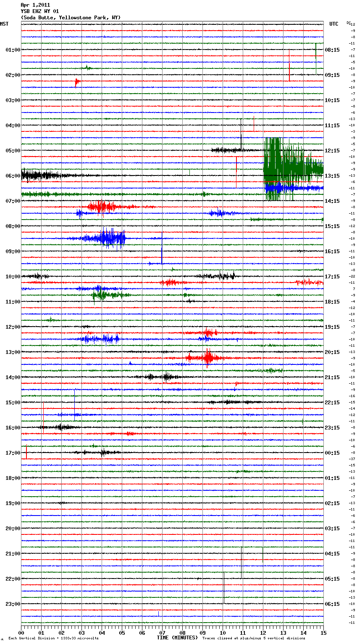Click the 04:15 UTC time label
This screenshot has height=644, width=357.
tap(332, 554)
